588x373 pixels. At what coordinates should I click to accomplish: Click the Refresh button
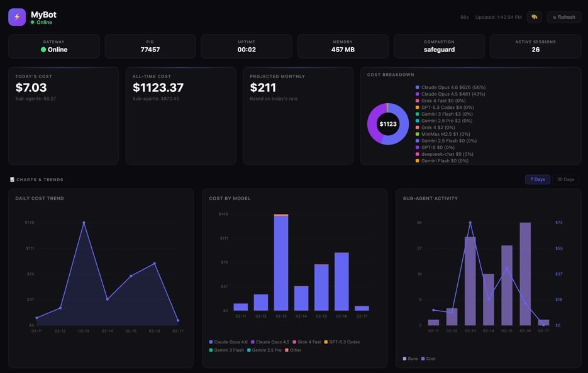pyautogui.click(x=563, y=17)
